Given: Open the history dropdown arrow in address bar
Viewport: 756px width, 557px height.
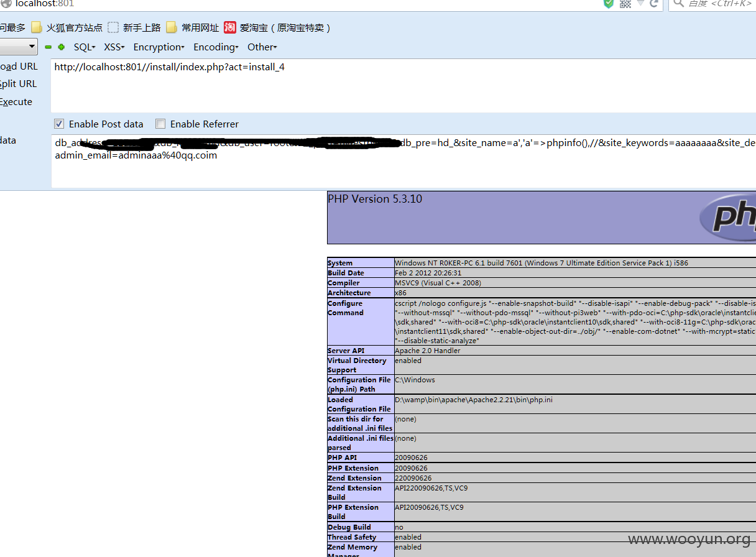Looking at the screenshot, I should pos(640,3).
